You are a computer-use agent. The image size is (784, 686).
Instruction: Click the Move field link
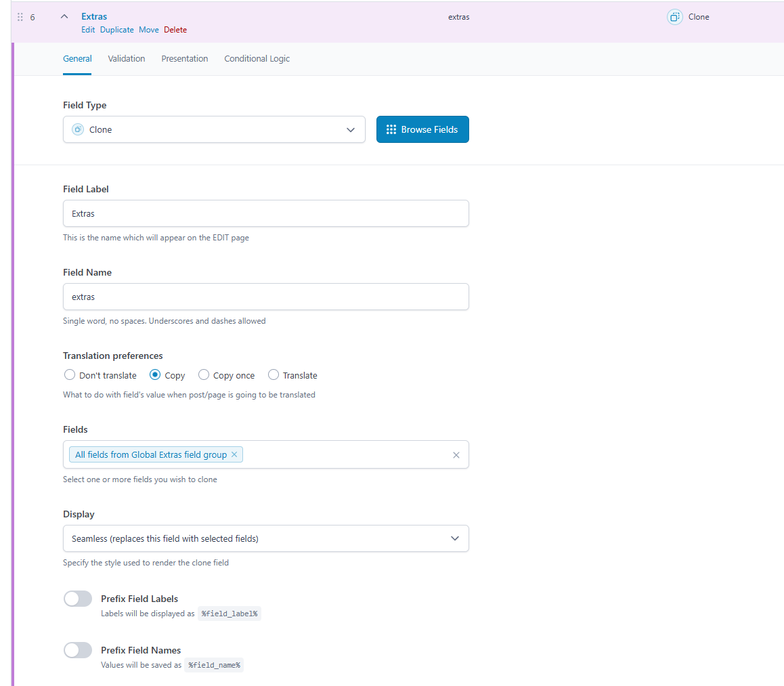(148, 30)
